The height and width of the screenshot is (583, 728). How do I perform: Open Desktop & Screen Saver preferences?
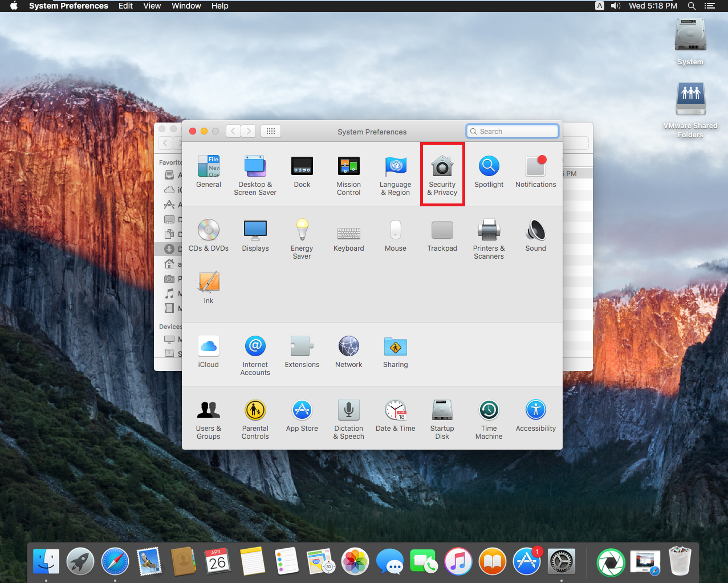pyautogui.click(x=255, y=175)
